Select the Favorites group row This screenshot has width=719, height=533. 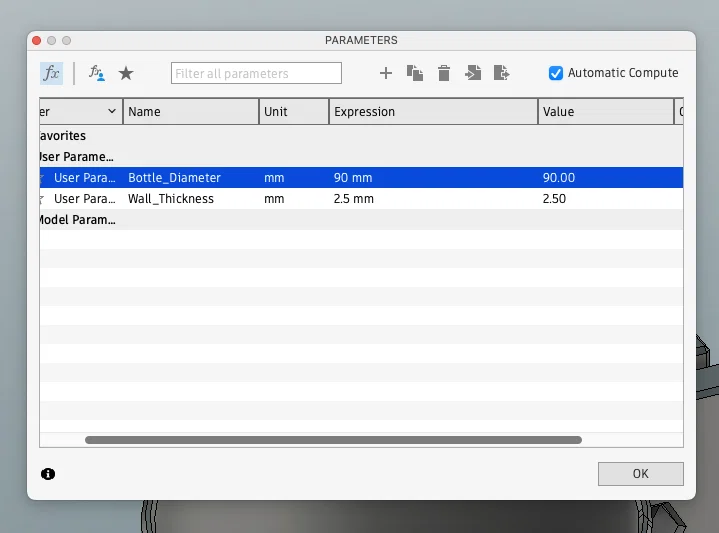(x=361, y=136)
